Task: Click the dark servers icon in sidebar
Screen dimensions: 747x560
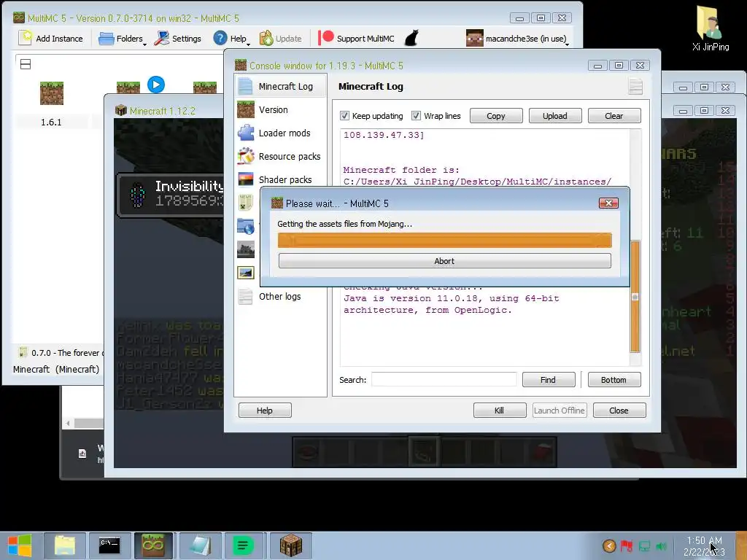Action: [246, 249]
